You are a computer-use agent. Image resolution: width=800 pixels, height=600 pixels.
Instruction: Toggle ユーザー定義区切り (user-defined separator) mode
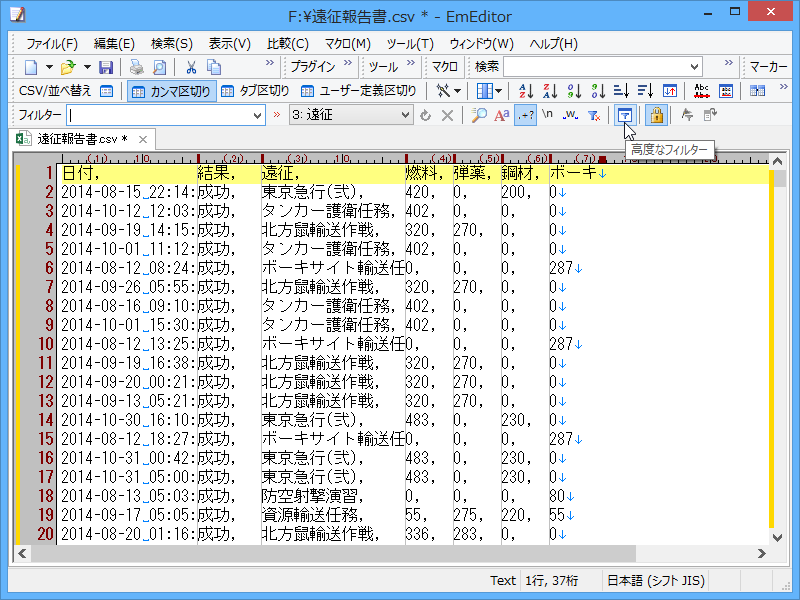coord(359,91)
